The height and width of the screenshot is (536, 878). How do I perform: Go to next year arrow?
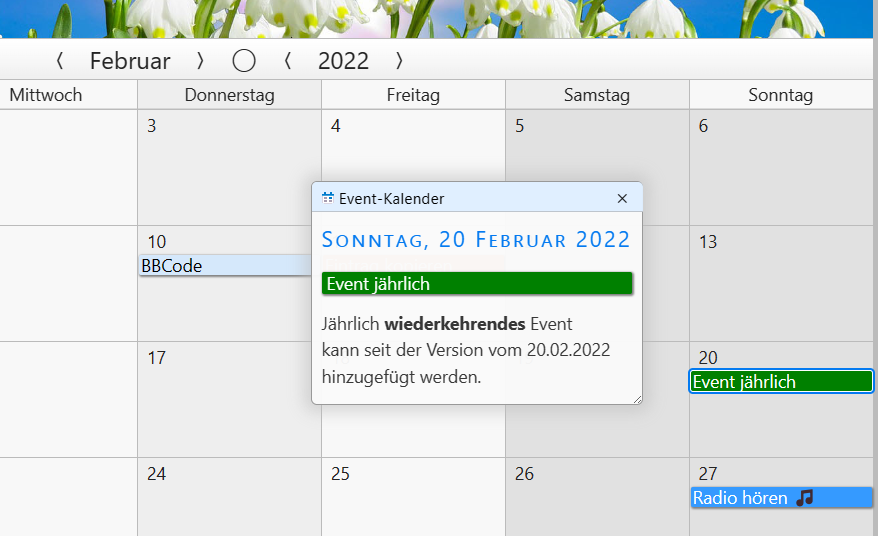(x=399, y=61)
